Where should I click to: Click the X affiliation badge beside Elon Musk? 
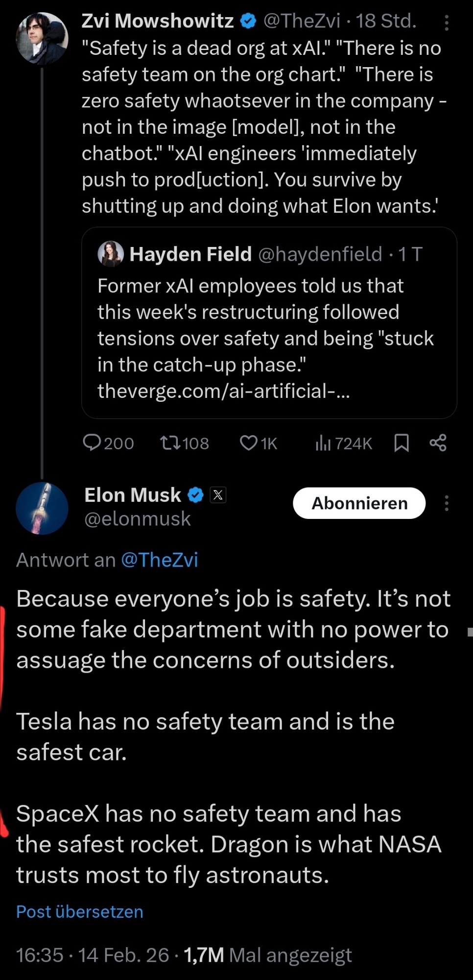(218, 495)
